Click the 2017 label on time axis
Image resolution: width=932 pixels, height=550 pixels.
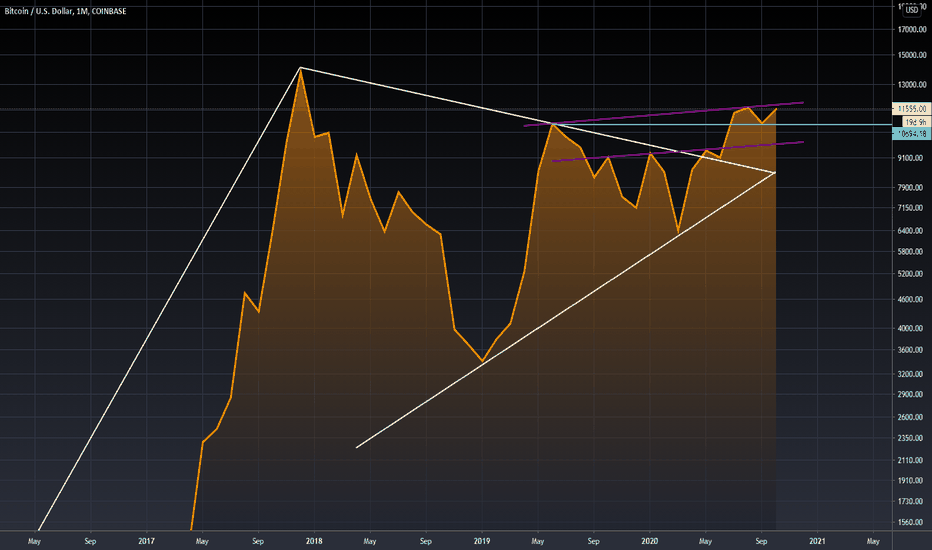[x=146, y=541]
